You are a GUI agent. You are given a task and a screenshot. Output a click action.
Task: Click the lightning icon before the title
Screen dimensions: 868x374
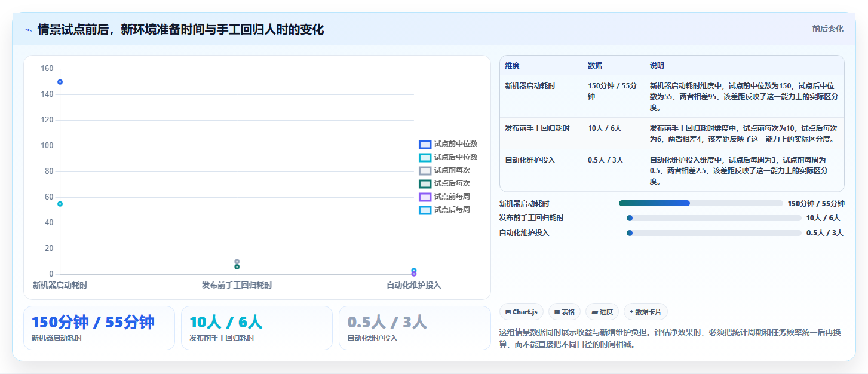pos(28,30)
